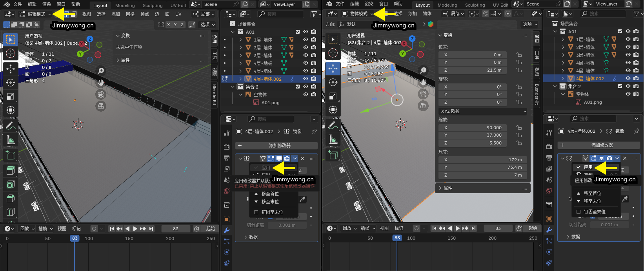Toggle 钉固至末位 checkbox in the right window
The width and height of the screenshot is (644, 271).
[x=579, y=212]
